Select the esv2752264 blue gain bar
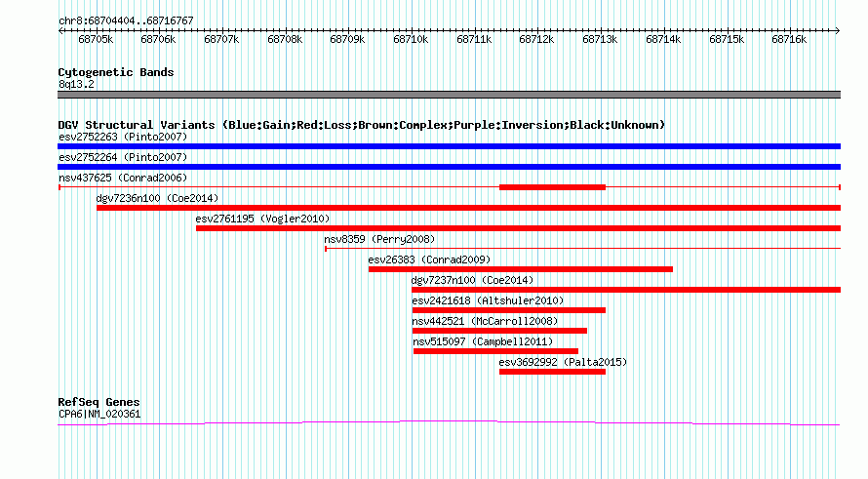 pos(449,167)
